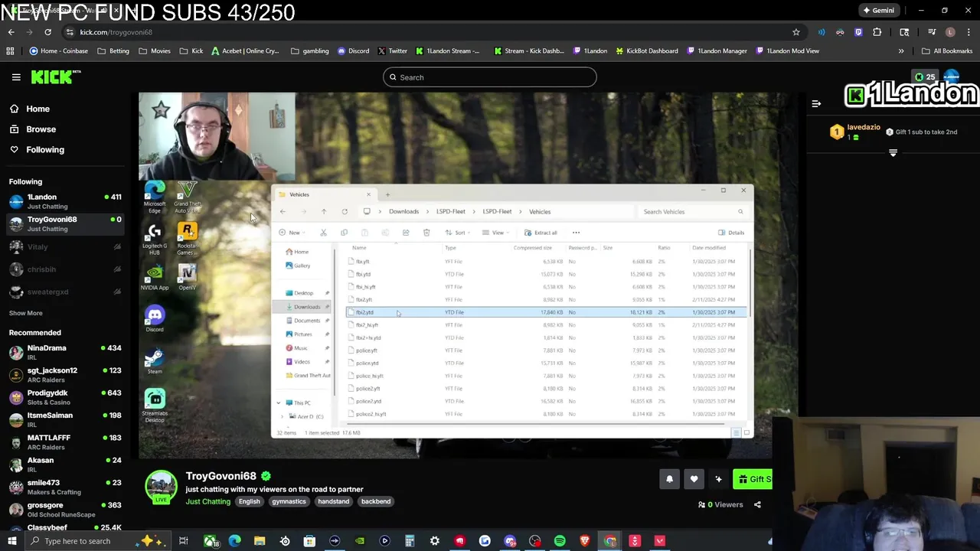
Task: Open the View dropdown in Explorer
Action: point(495,233)
